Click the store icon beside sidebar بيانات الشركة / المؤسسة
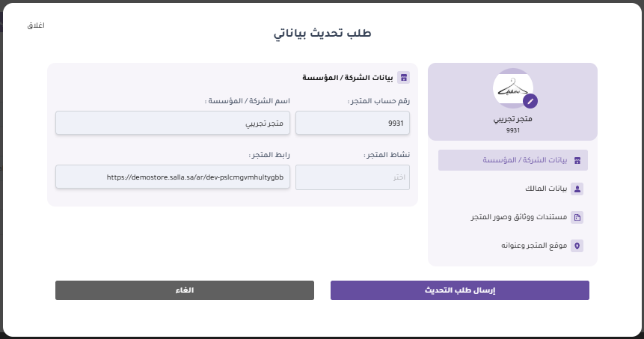This screenshot has width=644, height=339. pos(577,160)
